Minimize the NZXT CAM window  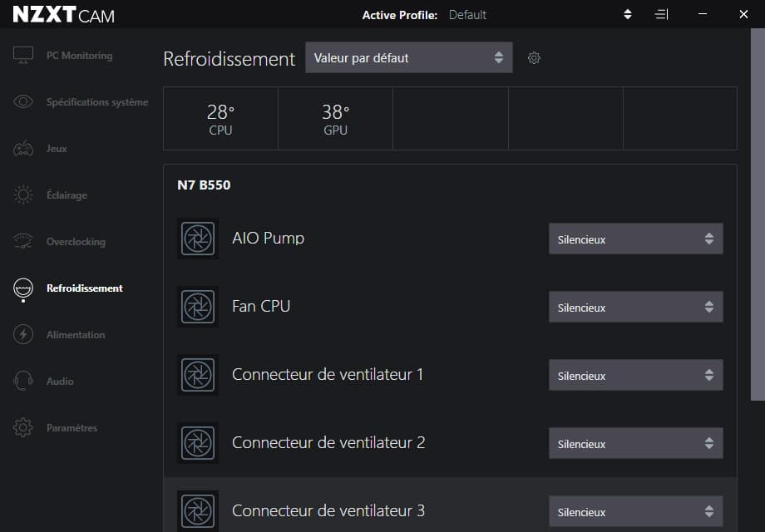tap(703, 15)
